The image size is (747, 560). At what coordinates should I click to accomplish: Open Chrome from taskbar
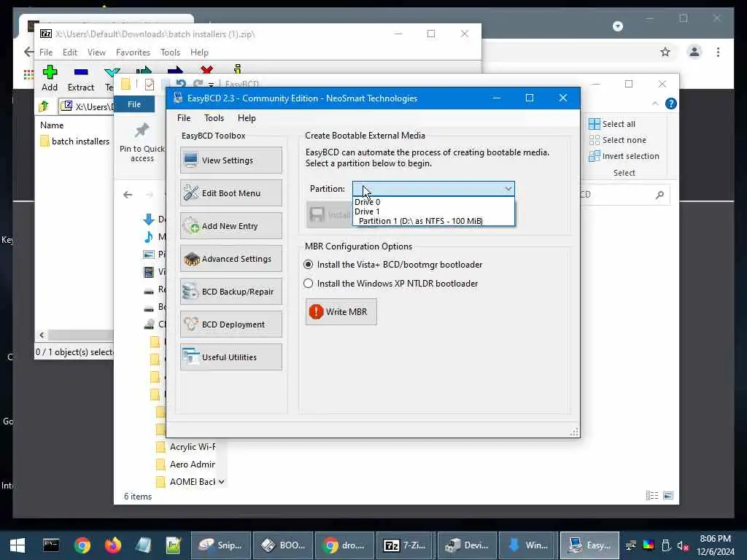coord(82,545)
